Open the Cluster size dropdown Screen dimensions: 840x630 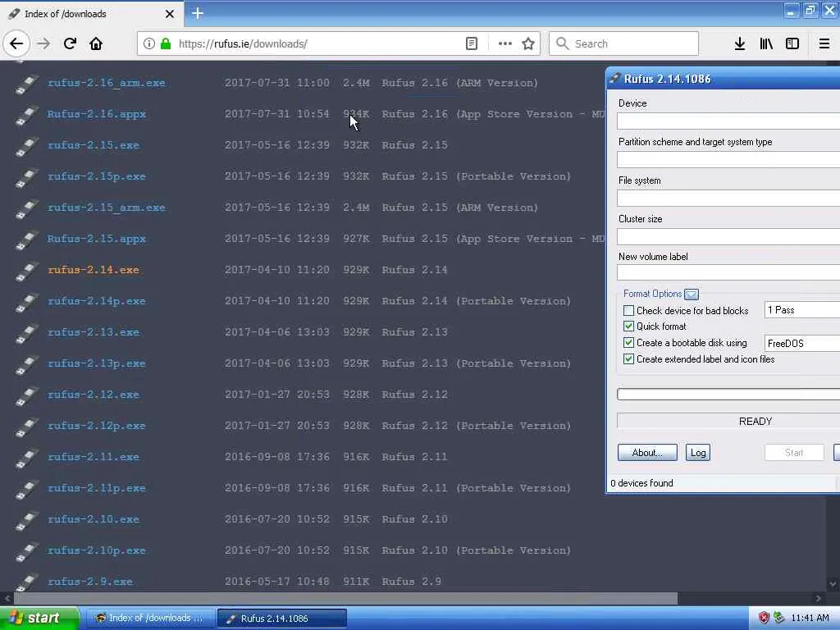(728, 237)
